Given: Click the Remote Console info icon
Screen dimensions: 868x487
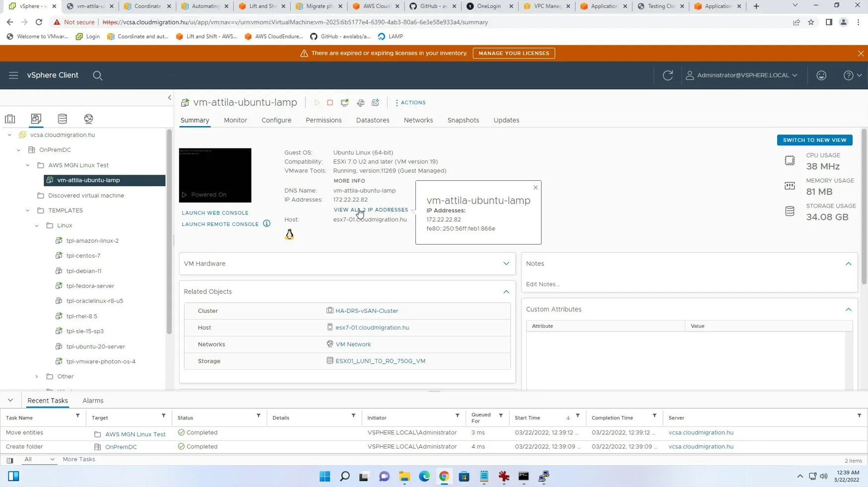Looking at the screenshot, I should pos(267,224).
